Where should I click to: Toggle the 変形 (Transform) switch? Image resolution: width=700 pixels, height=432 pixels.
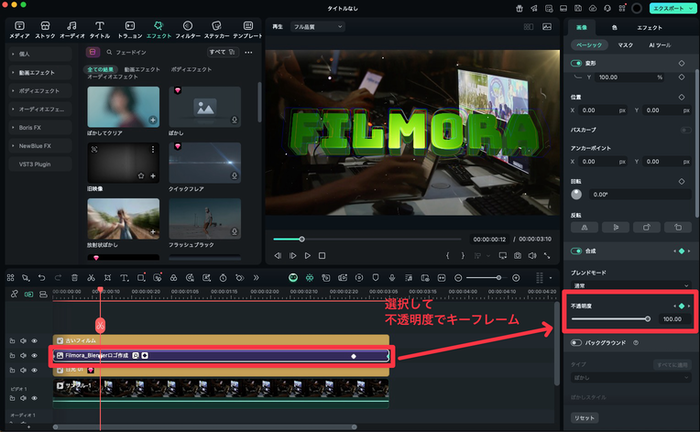pyautogui.click(x=576, y=62)
